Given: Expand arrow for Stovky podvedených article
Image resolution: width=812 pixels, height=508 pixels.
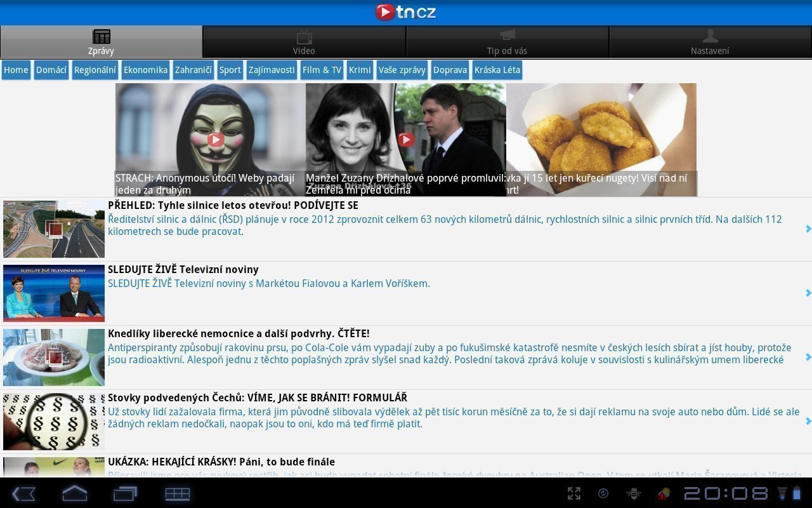Looking at the screenshot, I should [x=808, y=421].
